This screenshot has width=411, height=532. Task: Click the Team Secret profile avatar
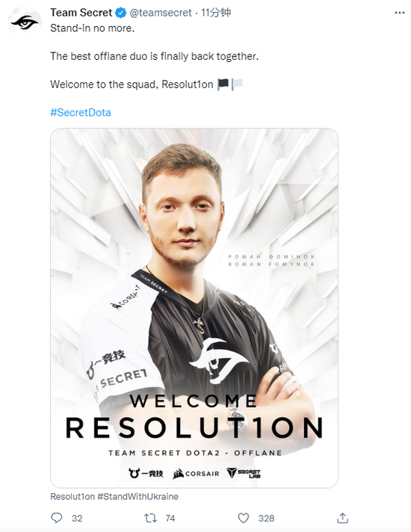[x=25, y=22]
